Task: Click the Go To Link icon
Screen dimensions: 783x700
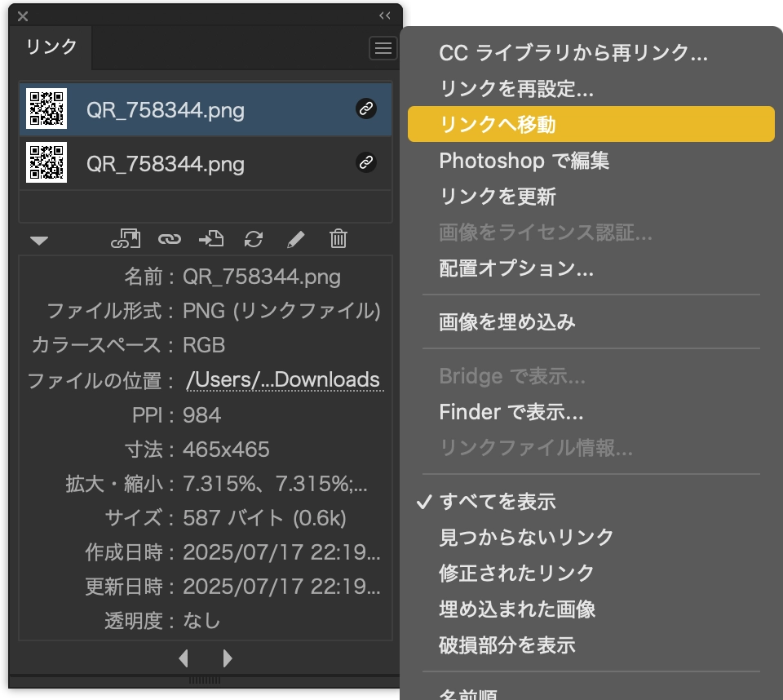Action: [211, 239]
